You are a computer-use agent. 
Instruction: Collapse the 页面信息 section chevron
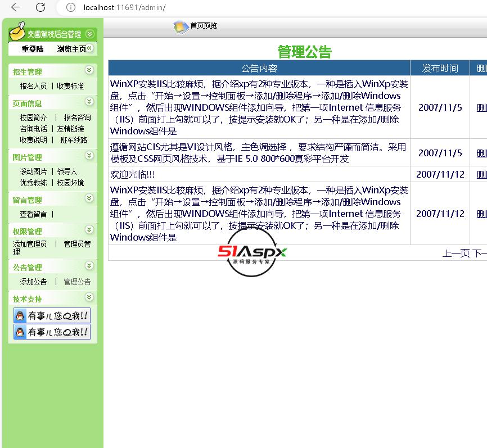[89, 101]
